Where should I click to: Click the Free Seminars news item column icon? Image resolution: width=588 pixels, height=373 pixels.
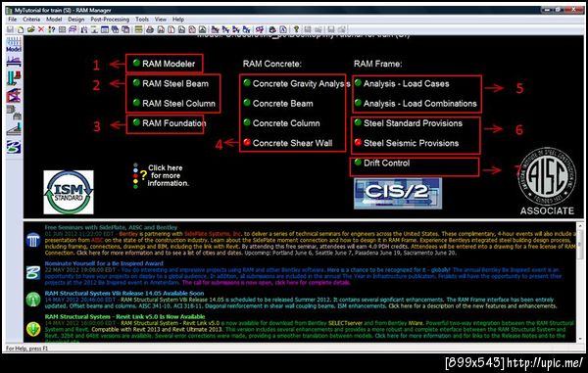(33, 240)
